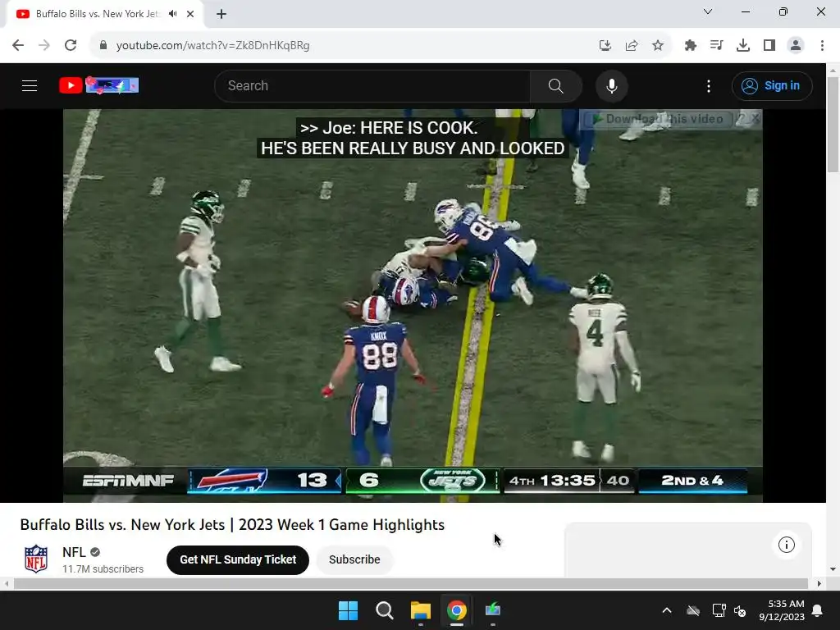Open the NFL channel avatar
The height and width of the screenshot is (630, 840).
(x=36, y=559)
